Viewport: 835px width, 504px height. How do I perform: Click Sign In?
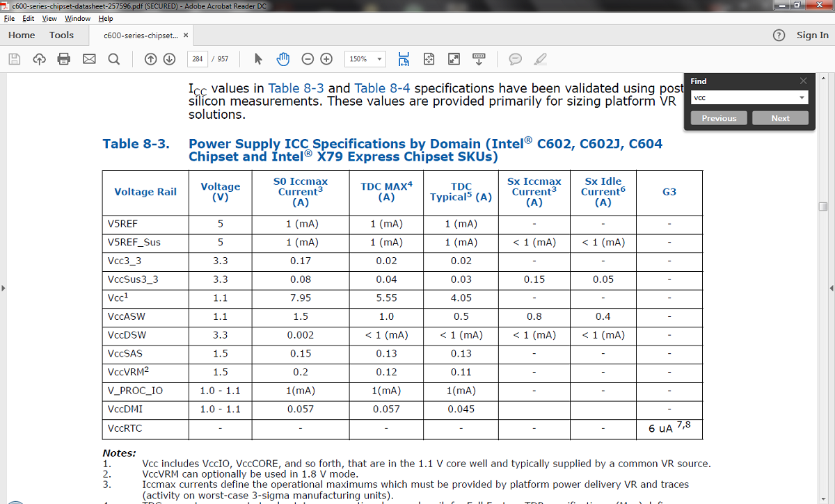(813, 35)
